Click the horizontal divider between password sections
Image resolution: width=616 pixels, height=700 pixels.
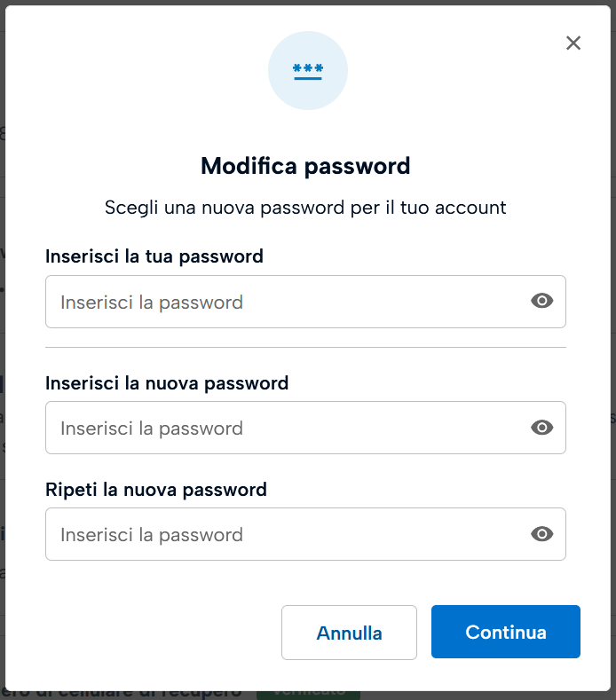coord(305,347)
